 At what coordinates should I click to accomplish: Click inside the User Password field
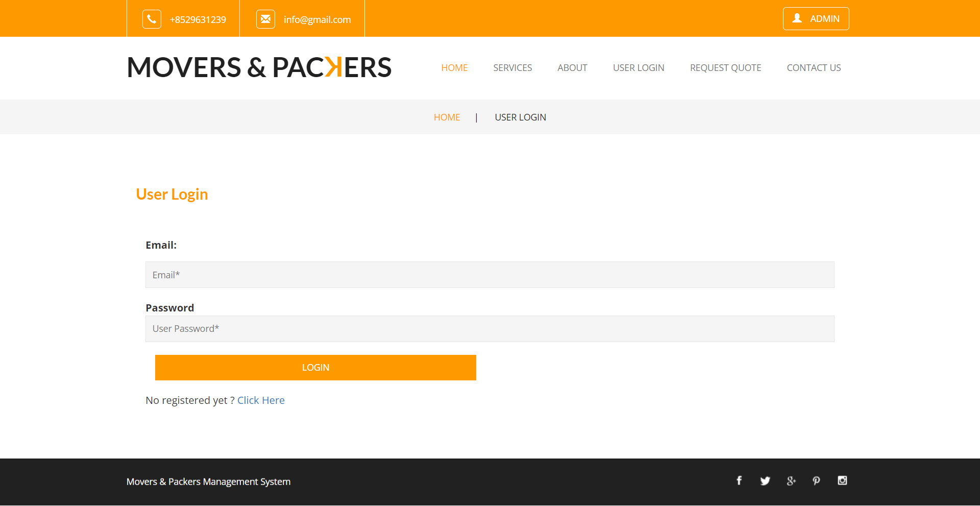point(489,328)
